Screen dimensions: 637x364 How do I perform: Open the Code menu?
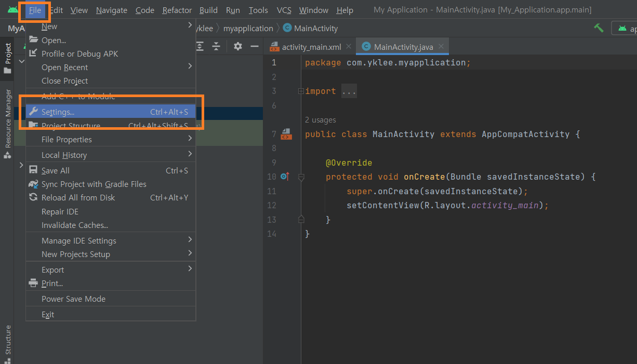(x=145, y=10)
